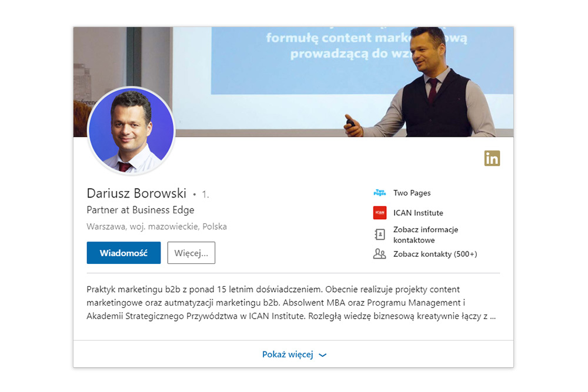View contacts via Zobacz kontakty (500+)
The width and height of the screenshot is (588, 392).
(x=435, y=254)
